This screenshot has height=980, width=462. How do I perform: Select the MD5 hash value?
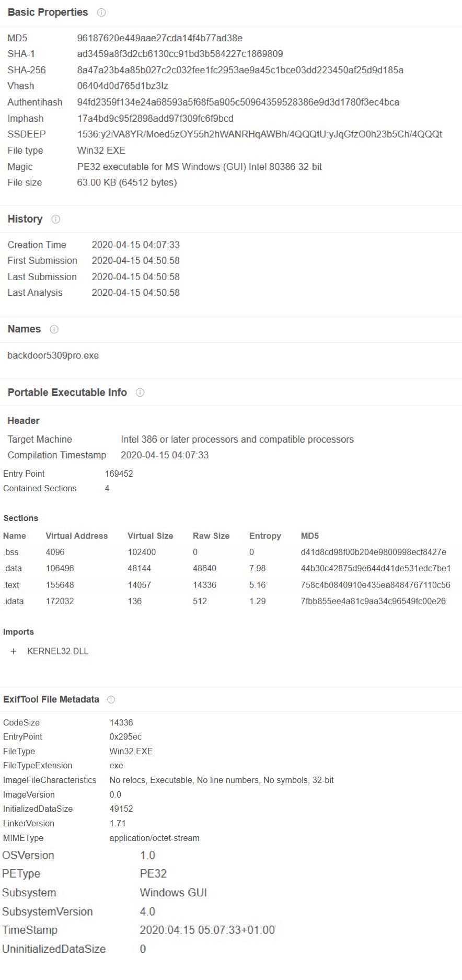point(160,38)
